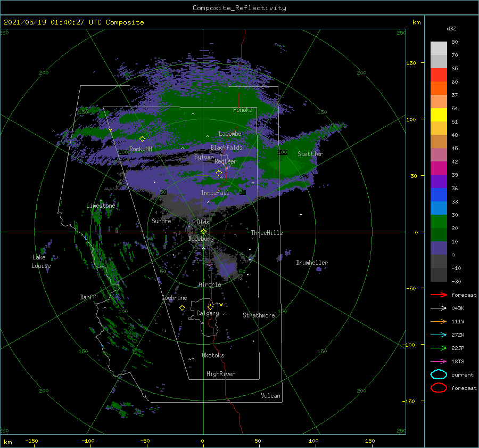Screen dimensions: 479x448
Task: Pick the blue 36-33 dBZ swatch
Action: pyautogui.click(x=439, y=194)
